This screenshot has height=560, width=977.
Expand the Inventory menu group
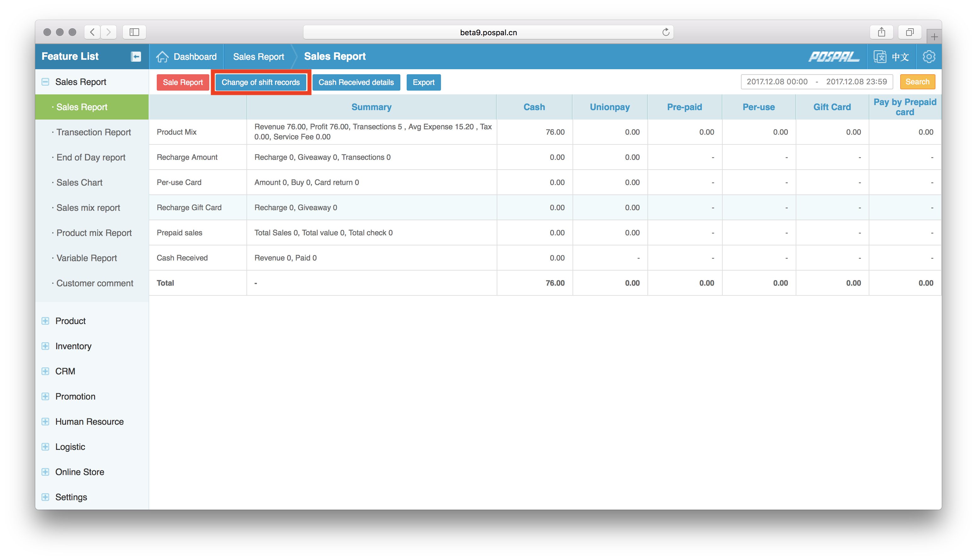pos(45,346)
